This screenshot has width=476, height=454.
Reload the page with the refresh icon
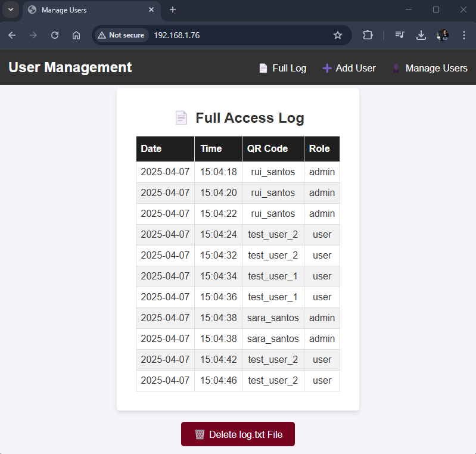pyautogui.click(x=55, y=35)
